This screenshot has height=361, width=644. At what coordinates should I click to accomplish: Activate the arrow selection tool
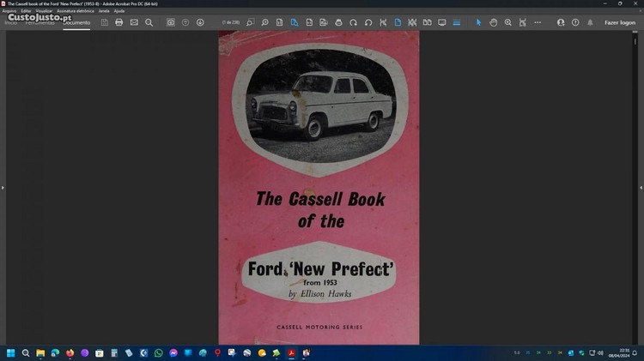pyautogui.click(x=479, y=22)
